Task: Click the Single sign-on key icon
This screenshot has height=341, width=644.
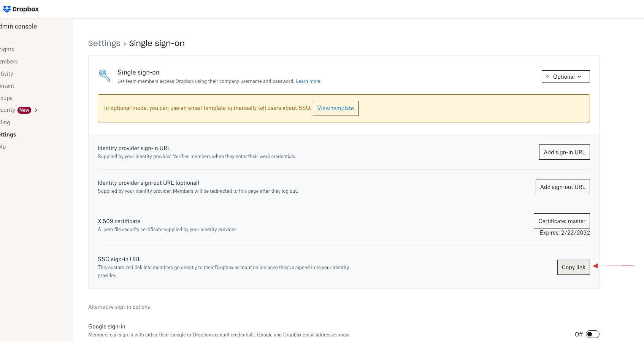Action: (x=105, y=76)
